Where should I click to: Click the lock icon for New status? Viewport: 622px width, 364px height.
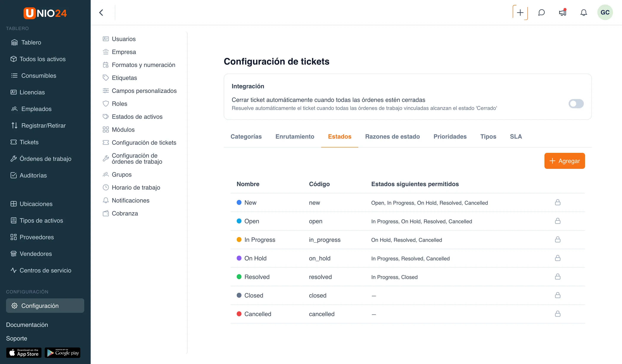(558, 202)
